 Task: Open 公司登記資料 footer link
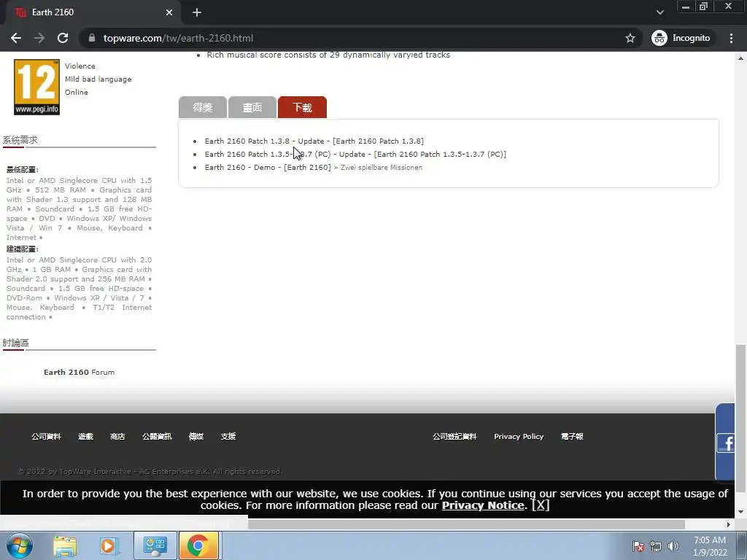(454, 436)
